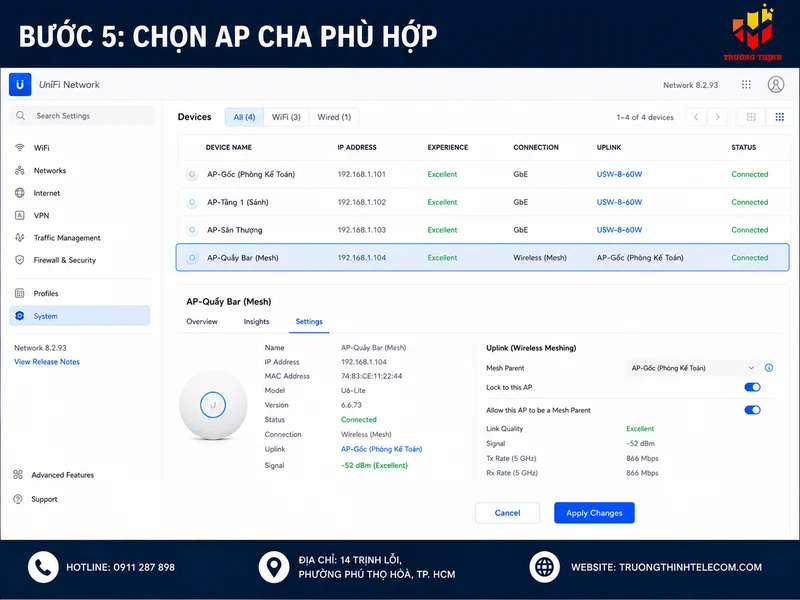This screenshot has height=600, width=800.
Task: Sort by the DEVICE NAME column header
Action: pos(229,147)
